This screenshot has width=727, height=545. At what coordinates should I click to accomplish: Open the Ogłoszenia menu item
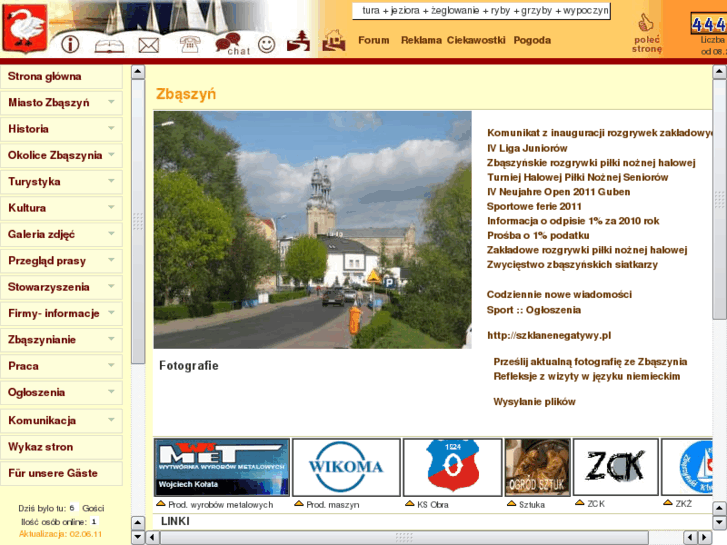[61, 393]
